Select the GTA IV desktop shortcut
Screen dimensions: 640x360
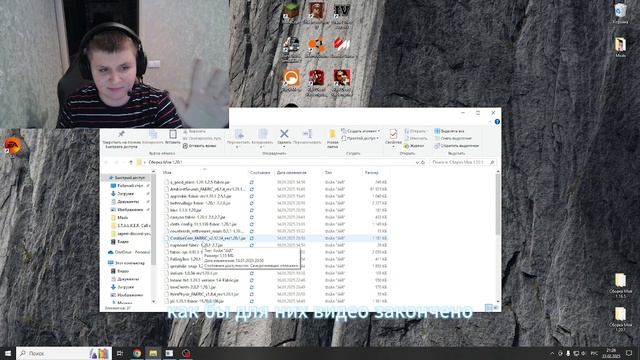342,16
